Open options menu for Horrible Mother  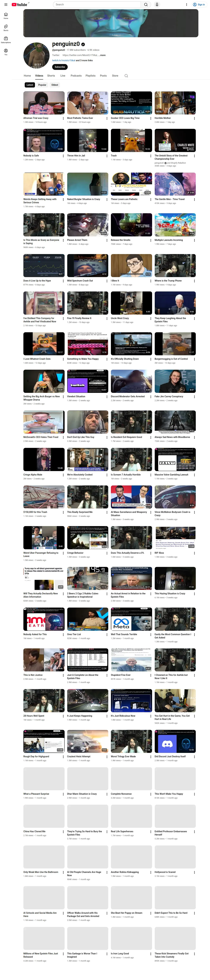(194, 118)
